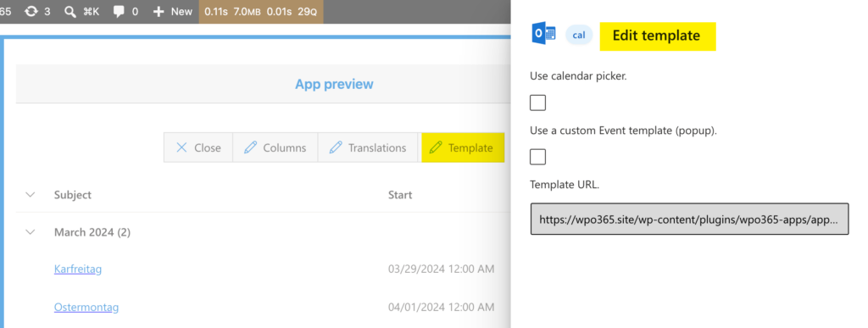This screenshot has height=328, width=868.
Task: Click the Edit template panel title
Action: (x=657, y=36)
